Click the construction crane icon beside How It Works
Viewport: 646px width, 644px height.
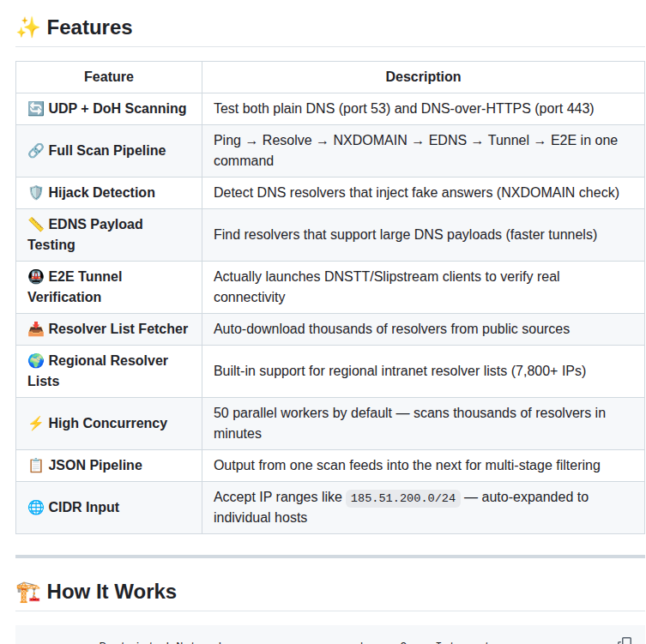coord(28,592)
